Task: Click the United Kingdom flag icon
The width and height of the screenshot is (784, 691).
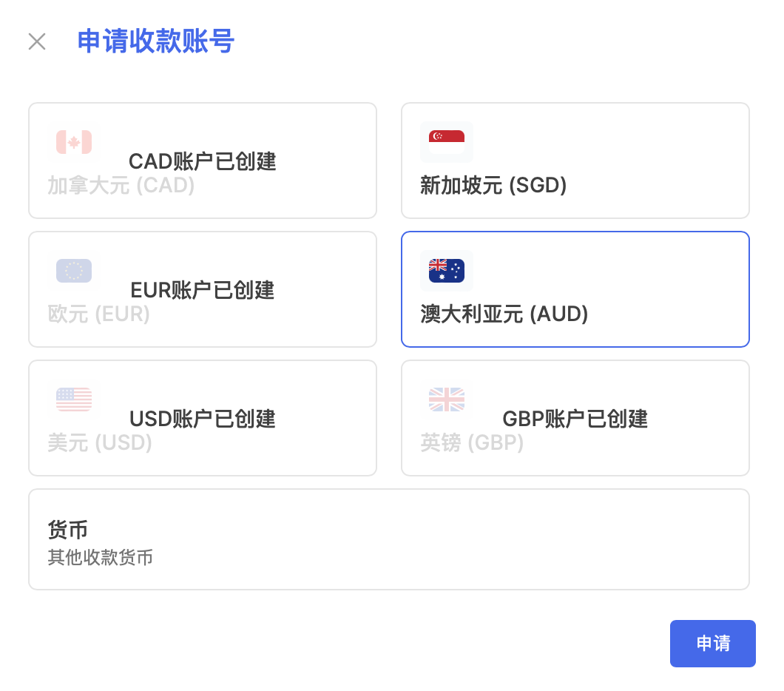Action: click(447, 399)
